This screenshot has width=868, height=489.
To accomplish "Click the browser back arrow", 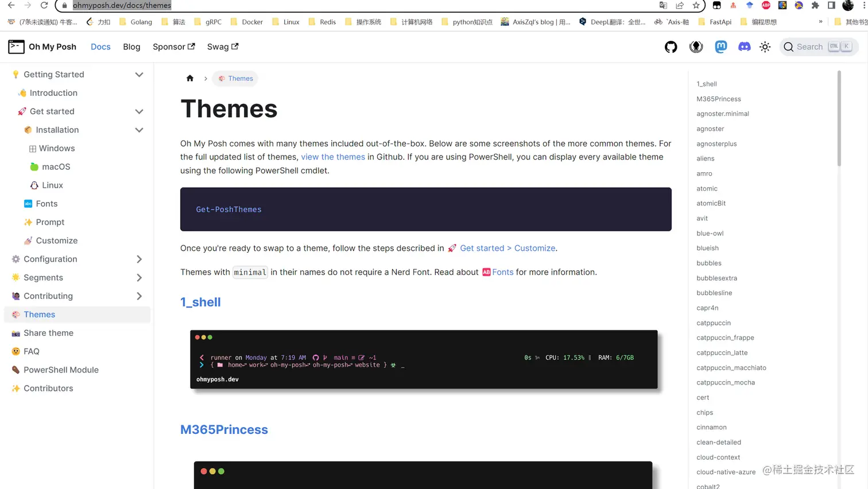I will click(11, 5).
